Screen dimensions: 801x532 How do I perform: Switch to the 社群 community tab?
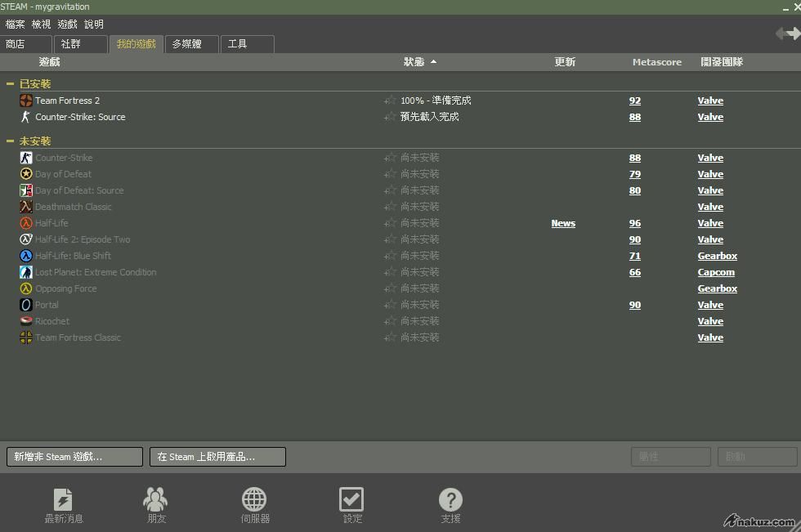coord(81,44)
